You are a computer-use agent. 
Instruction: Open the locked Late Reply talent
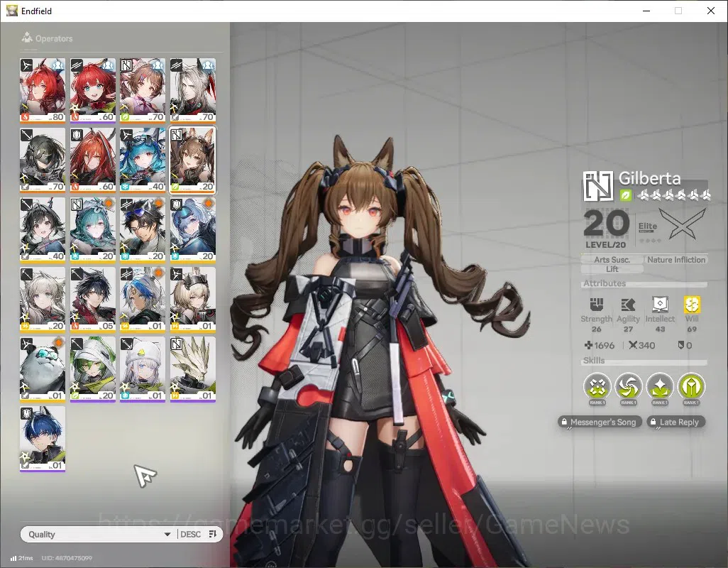pos(675,422)
